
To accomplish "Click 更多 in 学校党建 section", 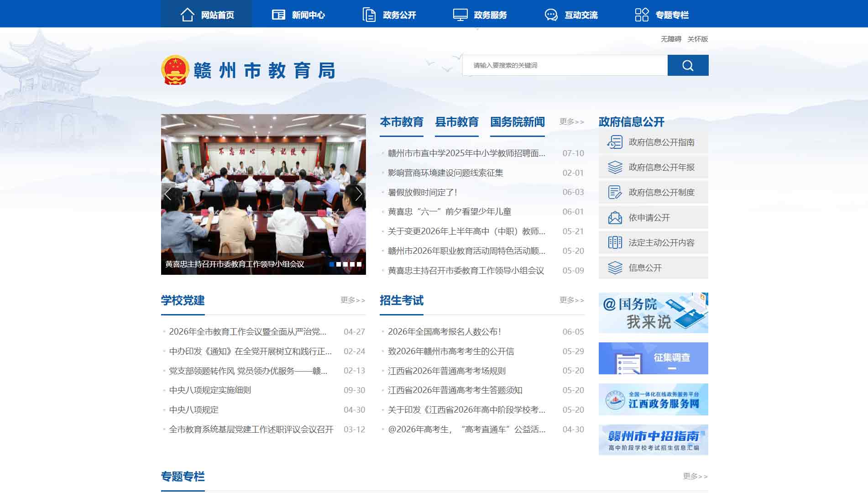I will click(353, 300).
